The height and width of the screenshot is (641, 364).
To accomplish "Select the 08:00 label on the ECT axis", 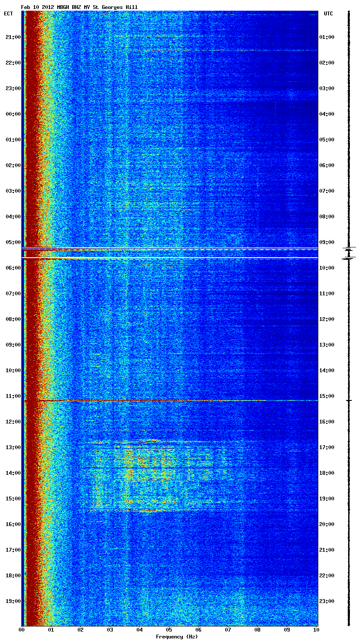I will (x=13, y=319).
